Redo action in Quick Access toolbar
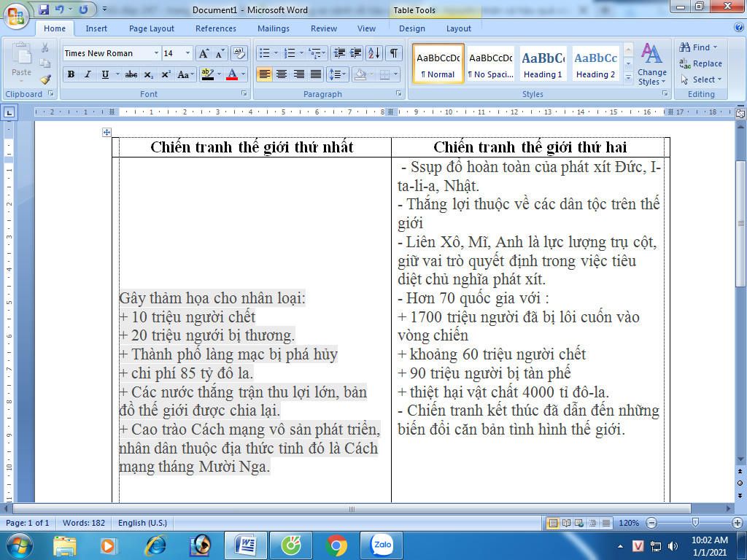The width and height of the screenshot is (747, 560). [83, 9]
